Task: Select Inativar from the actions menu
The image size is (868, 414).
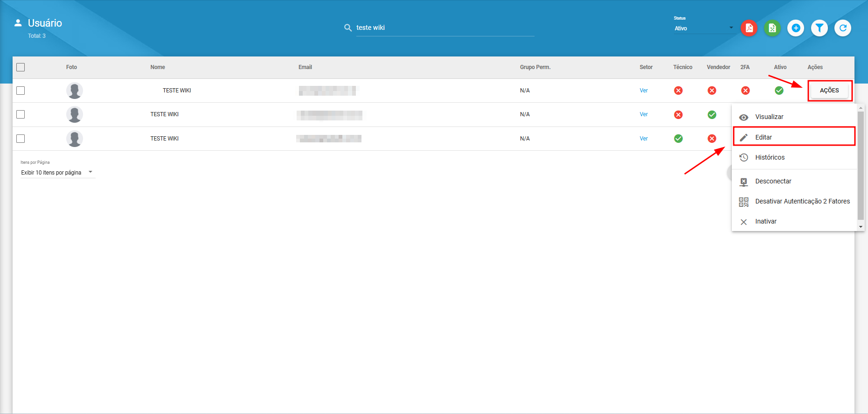Action: click(794, 221)
